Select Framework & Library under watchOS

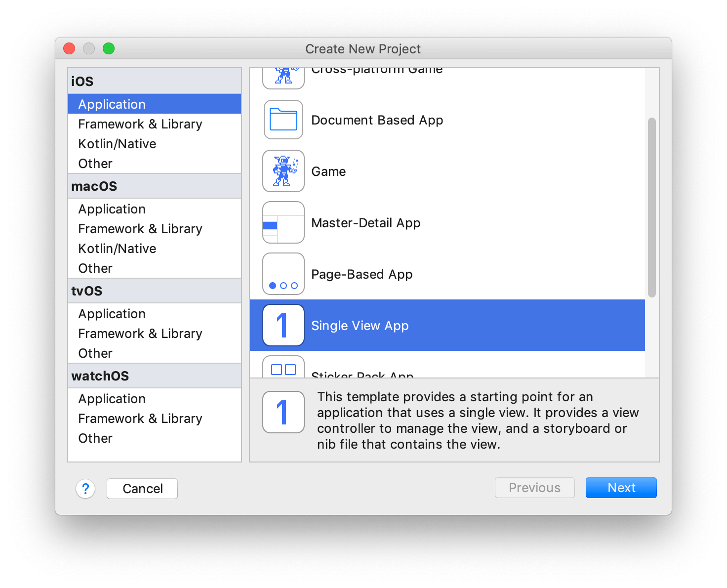coord(155,419)
